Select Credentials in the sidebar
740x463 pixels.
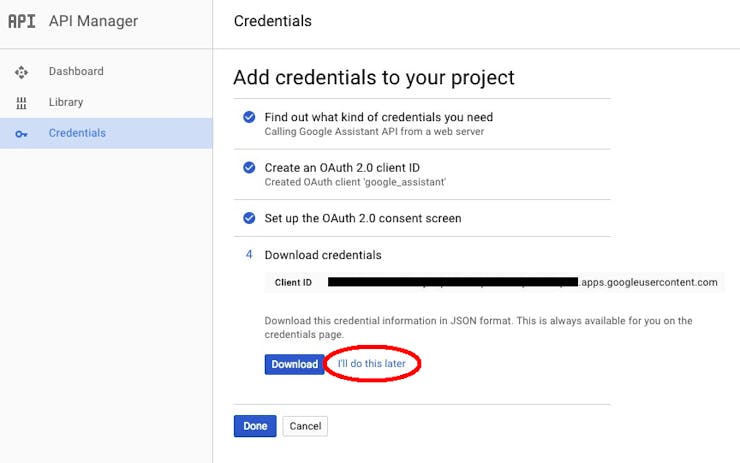[x=106, y=133]
